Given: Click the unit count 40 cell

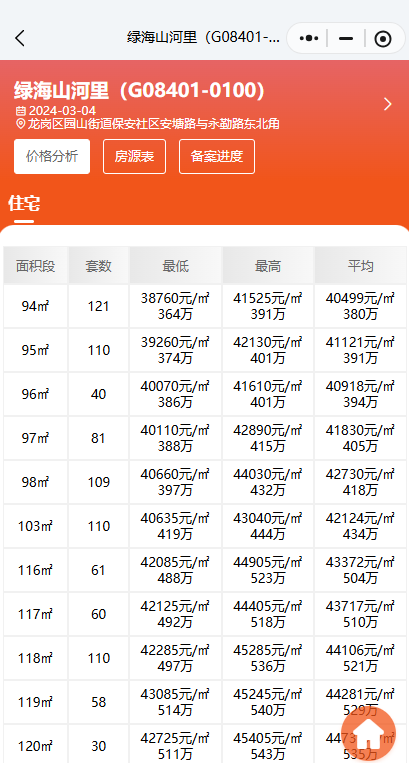Looking at the screenshot, I should click(98, 394).
